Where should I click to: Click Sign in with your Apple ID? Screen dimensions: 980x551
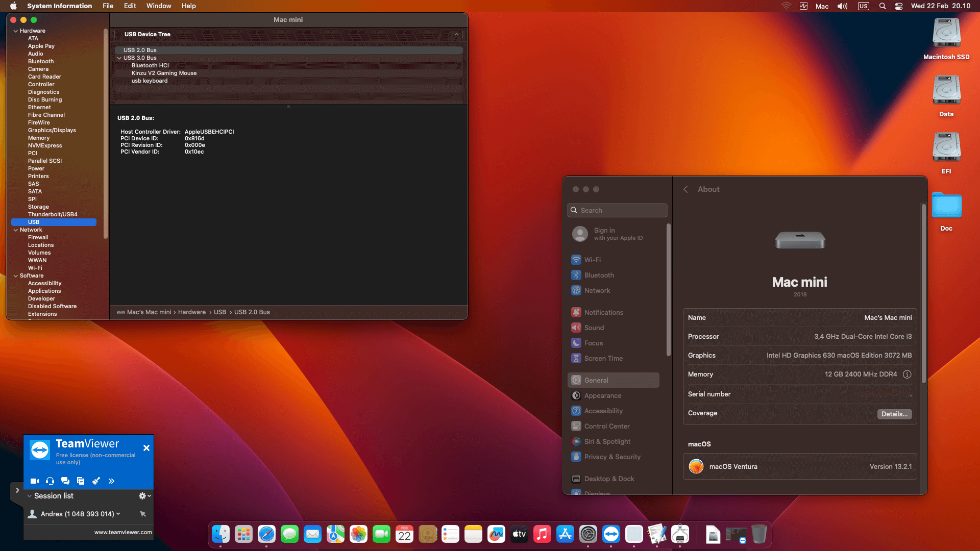(x=607, y=234)
